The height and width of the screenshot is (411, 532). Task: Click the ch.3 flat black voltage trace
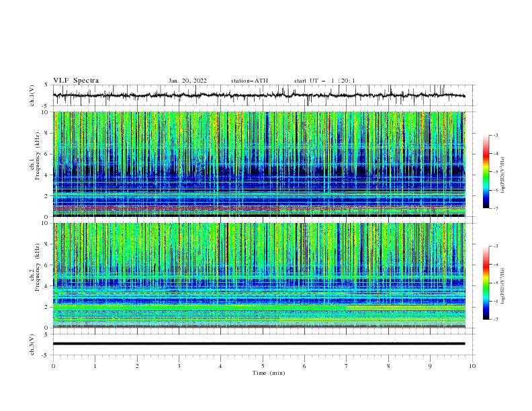click(x=259, y=344)
